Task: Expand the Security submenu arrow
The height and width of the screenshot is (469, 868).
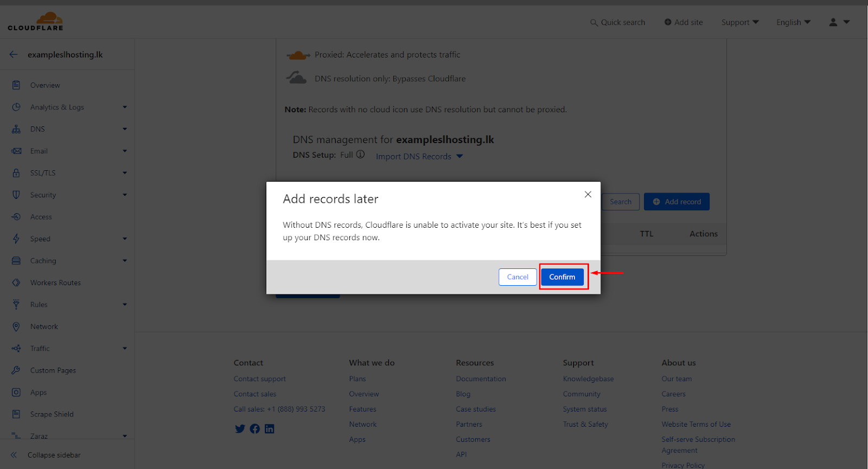Action: 125,195
